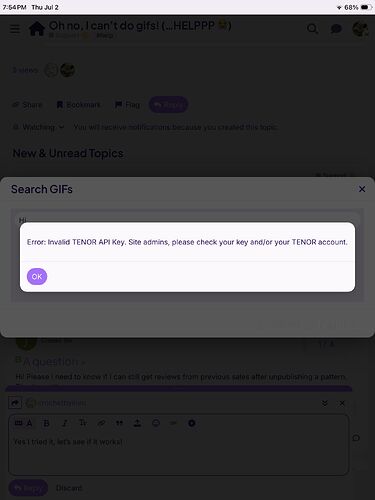Toggle bold formatting in the composer

tap(47, 423)
